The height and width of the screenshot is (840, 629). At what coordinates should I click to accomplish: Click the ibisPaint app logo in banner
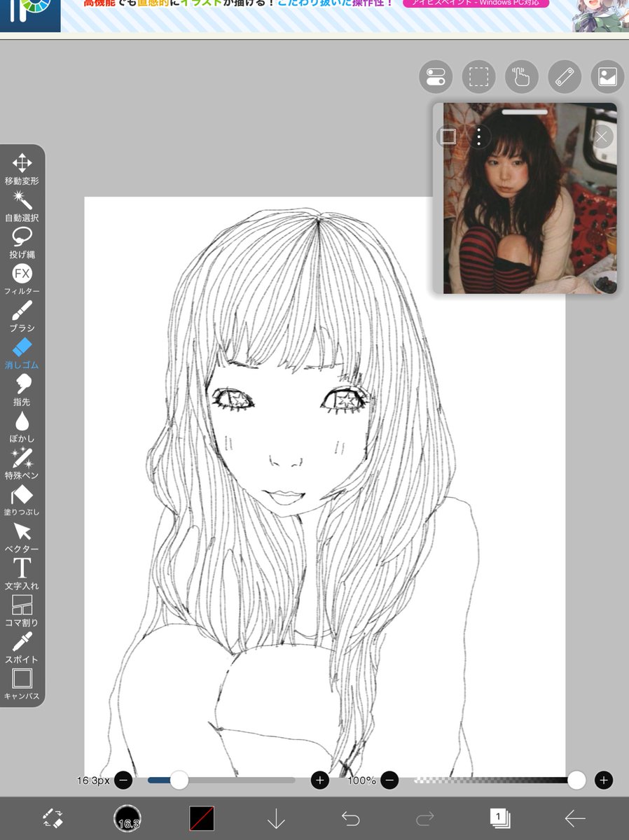(29, 15)
